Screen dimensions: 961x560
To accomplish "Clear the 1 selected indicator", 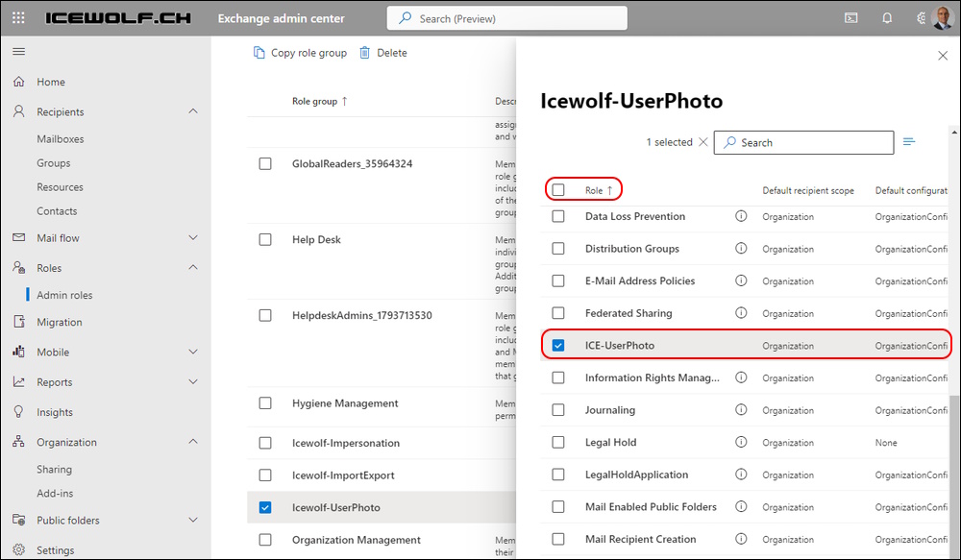I will [x=703, y=142].
